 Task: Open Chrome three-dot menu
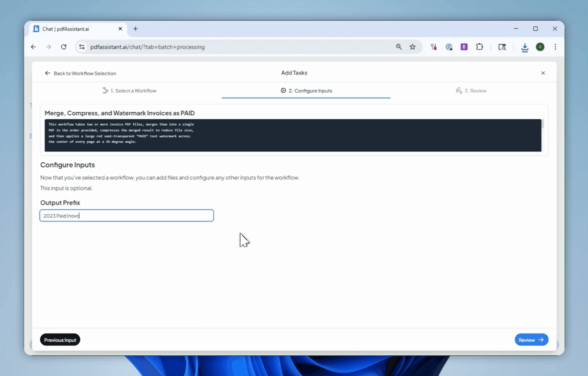click(x=555, y=47)
